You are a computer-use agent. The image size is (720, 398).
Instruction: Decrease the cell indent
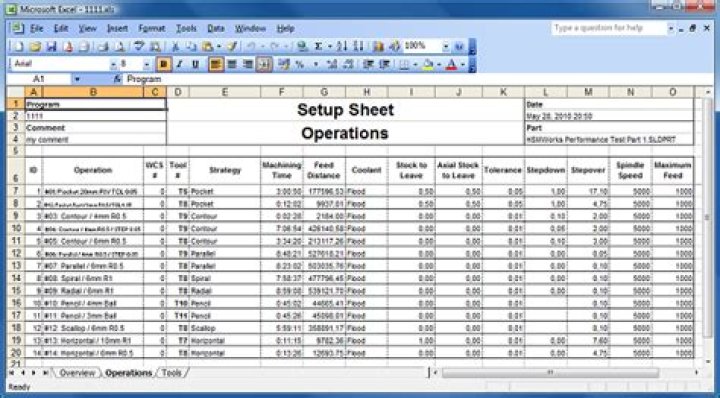(368, 64)
